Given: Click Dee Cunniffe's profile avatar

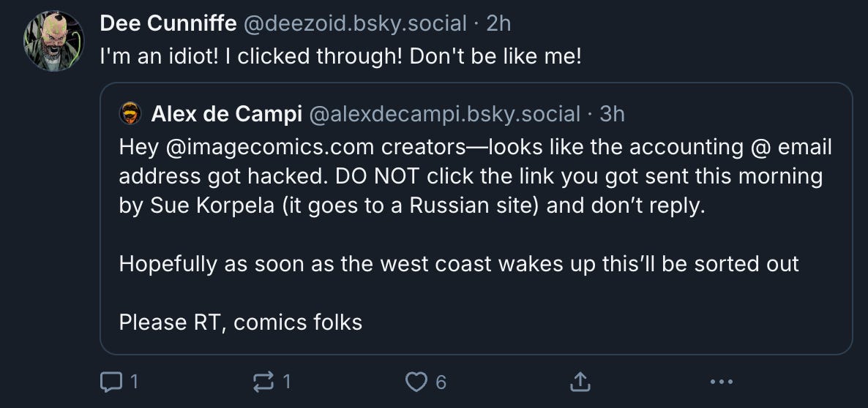Looking at the screenshot, I should point(53,42).
